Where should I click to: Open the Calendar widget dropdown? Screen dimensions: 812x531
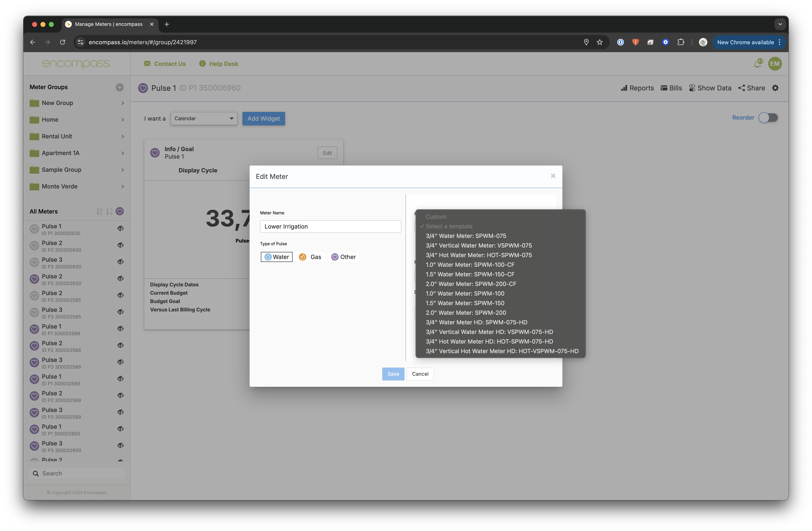[204, 119]
